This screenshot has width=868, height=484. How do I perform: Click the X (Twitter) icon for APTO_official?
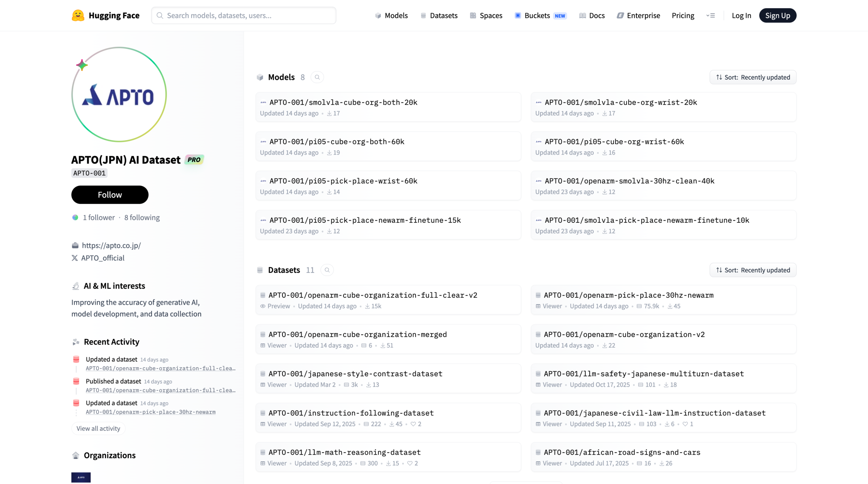[x=75, y=258]
